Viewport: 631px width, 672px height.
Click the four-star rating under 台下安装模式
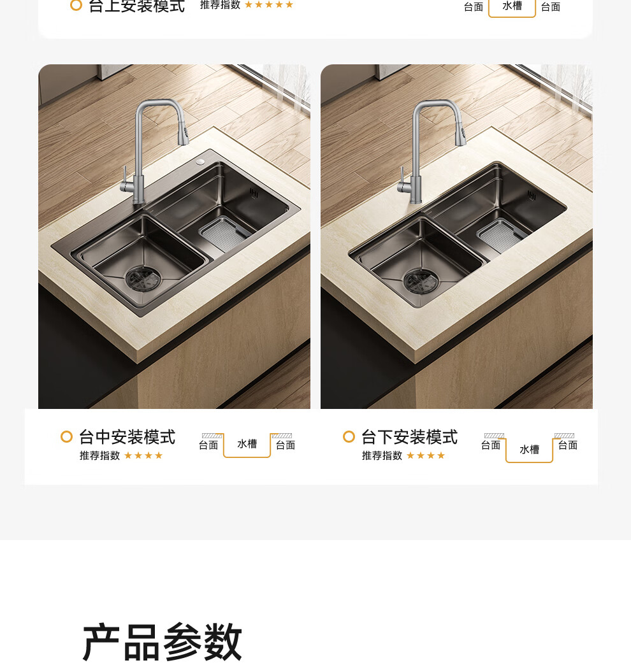[x=426, y=455]
